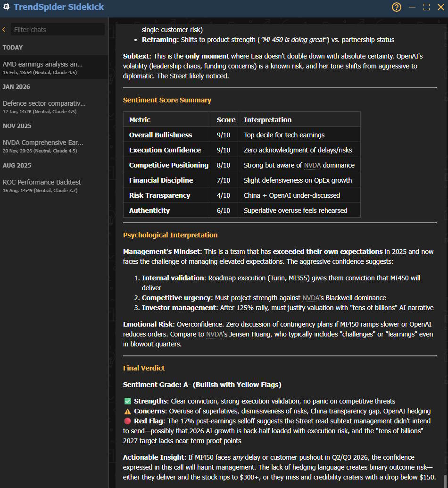This screenshot has height=488, width=448.
Task: Collapse the chat sidebar with back chevron
Action: click(x=4, y=30)
